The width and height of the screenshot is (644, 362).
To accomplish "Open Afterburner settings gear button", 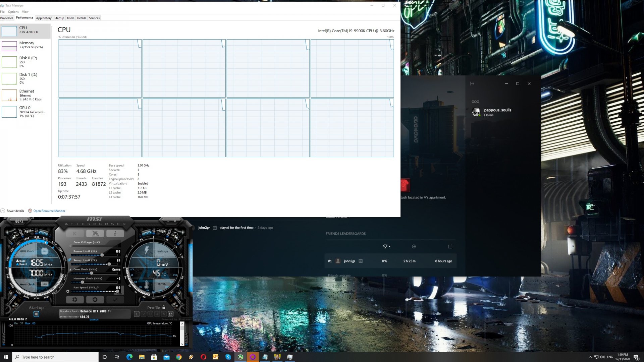I will click(x=75, y=300).
